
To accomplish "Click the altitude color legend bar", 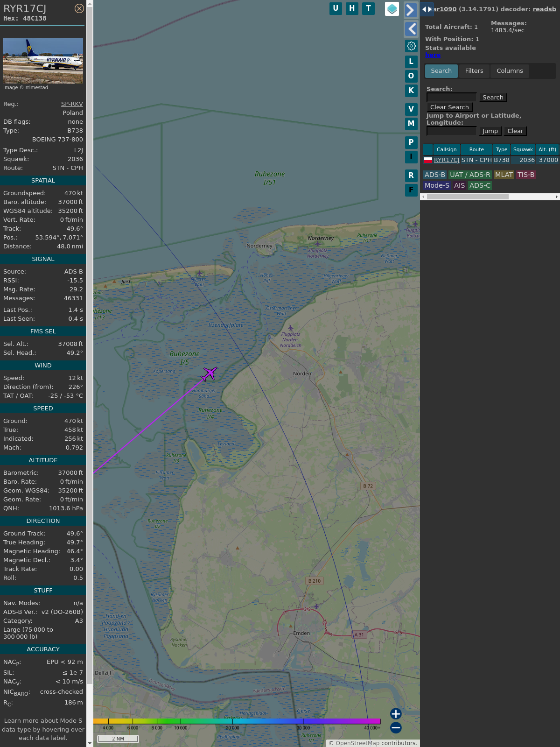I will [237, 721].
